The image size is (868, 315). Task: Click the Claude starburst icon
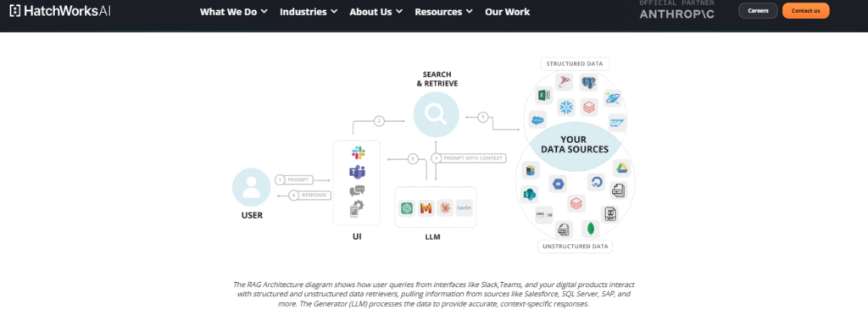(445, 207)
